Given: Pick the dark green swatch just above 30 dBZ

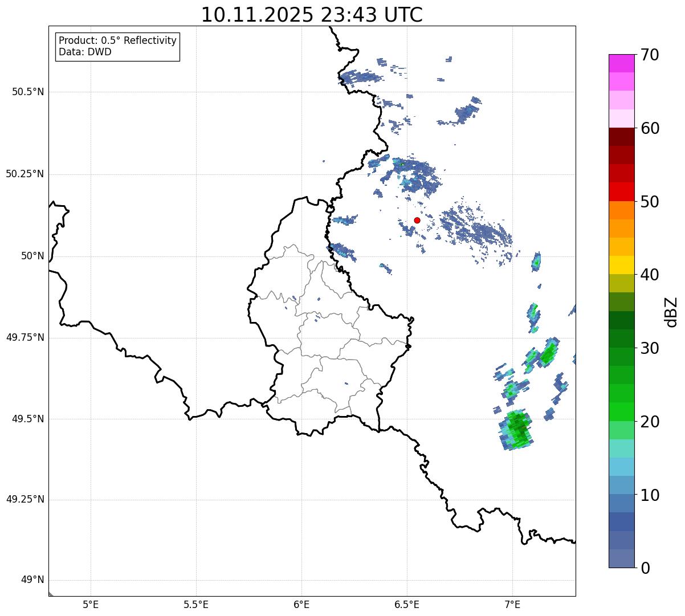Looking at the screenshot, I should [622, 338].
